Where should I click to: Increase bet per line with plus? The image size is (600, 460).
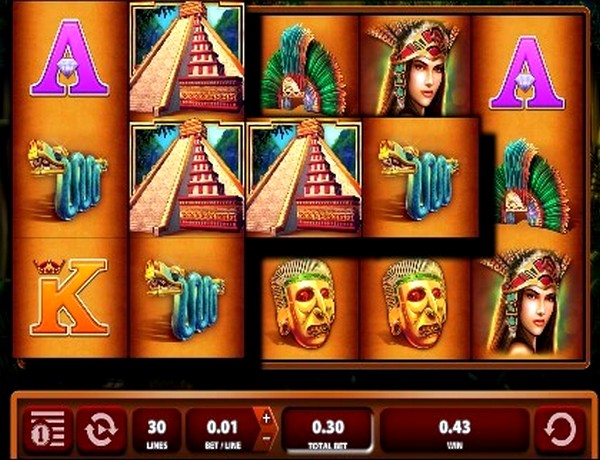tap(266, 418)
